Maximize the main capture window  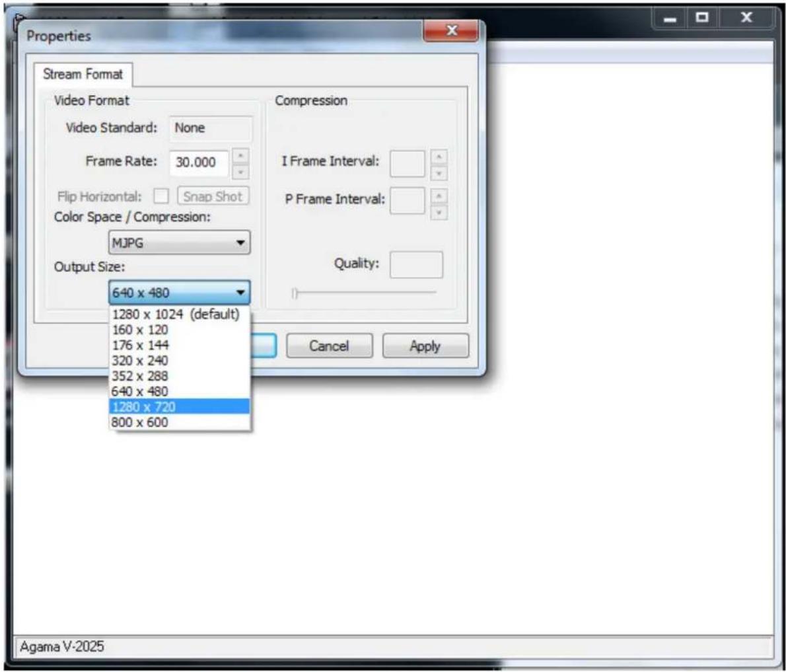click(x=702, y=18)
